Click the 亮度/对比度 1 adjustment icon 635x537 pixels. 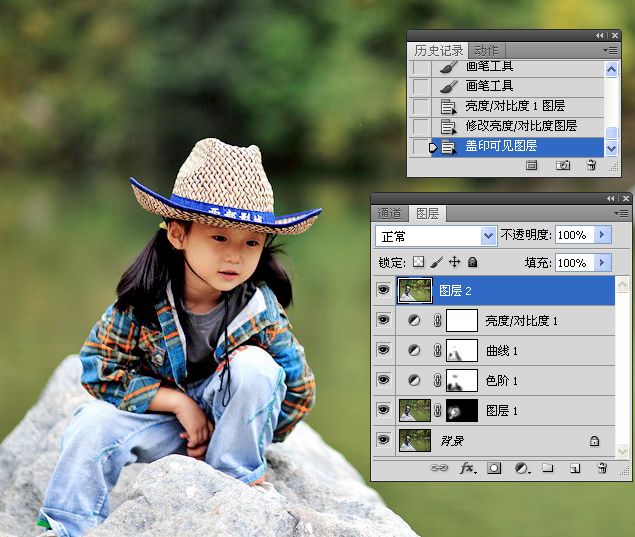414,320
